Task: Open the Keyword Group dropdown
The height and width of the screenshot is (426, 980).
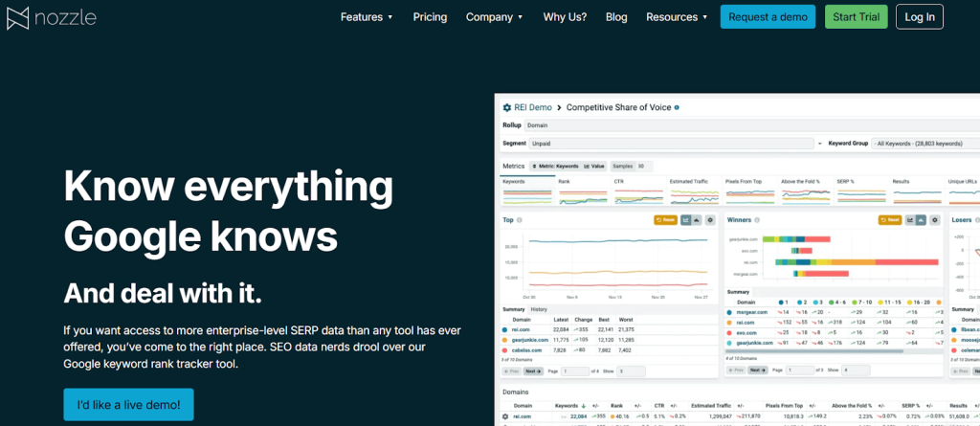Action: (x=924, y=144)
